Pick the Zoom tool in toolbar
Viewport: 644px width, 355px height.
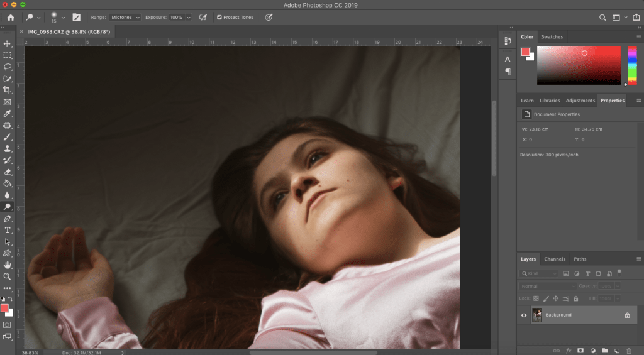coord(8,276)
